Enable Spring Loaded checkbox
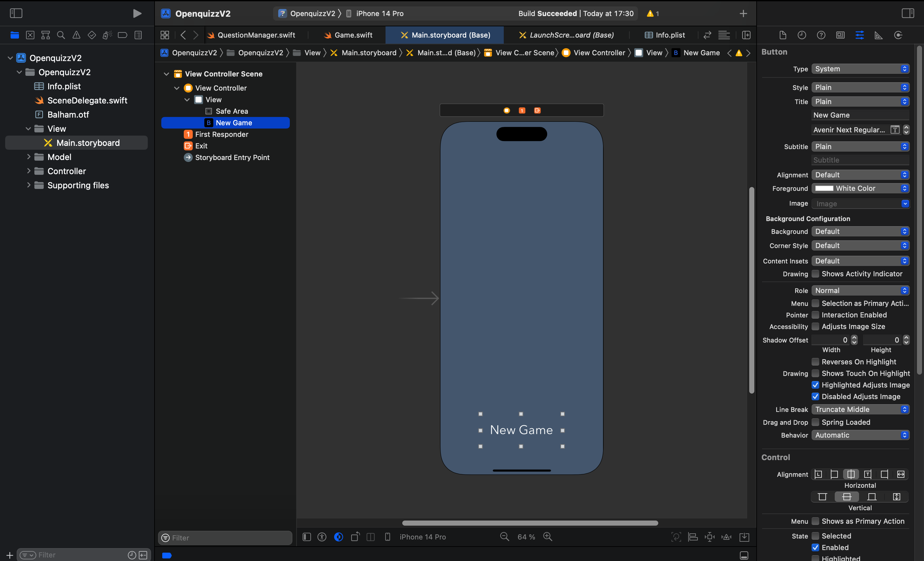 (x=815, y=422)
